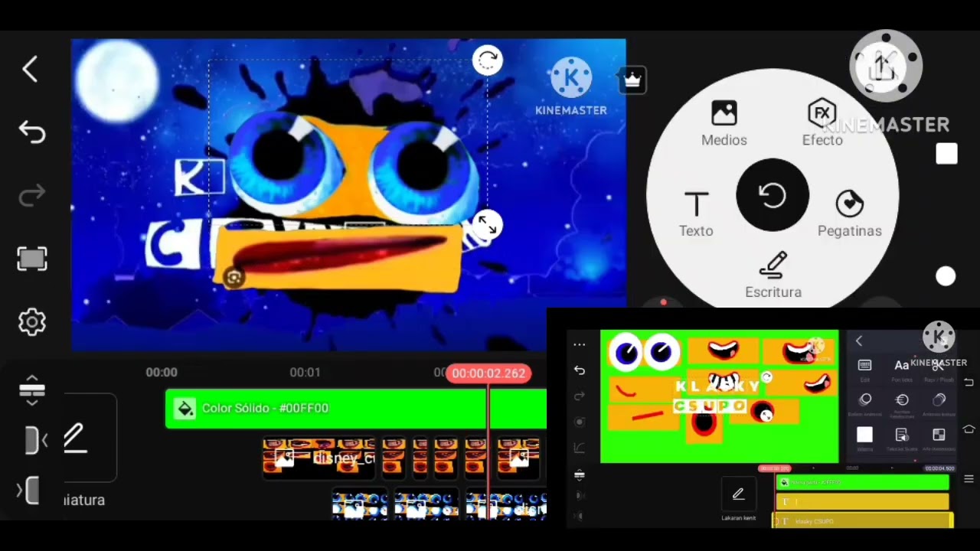This screenshot has width=980, height=551.
Task: Open the in animation option in inset panel
Action: [x=865, y=403]
